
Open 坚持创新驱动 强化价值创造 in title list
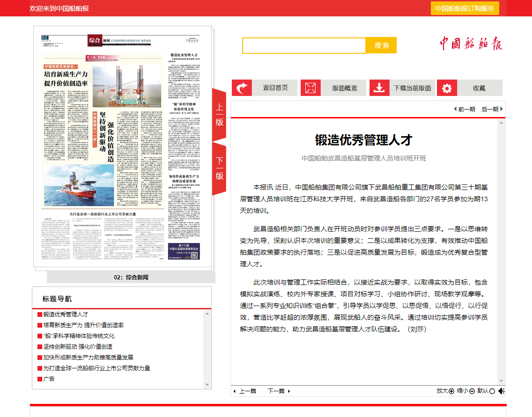coord(78,346)
